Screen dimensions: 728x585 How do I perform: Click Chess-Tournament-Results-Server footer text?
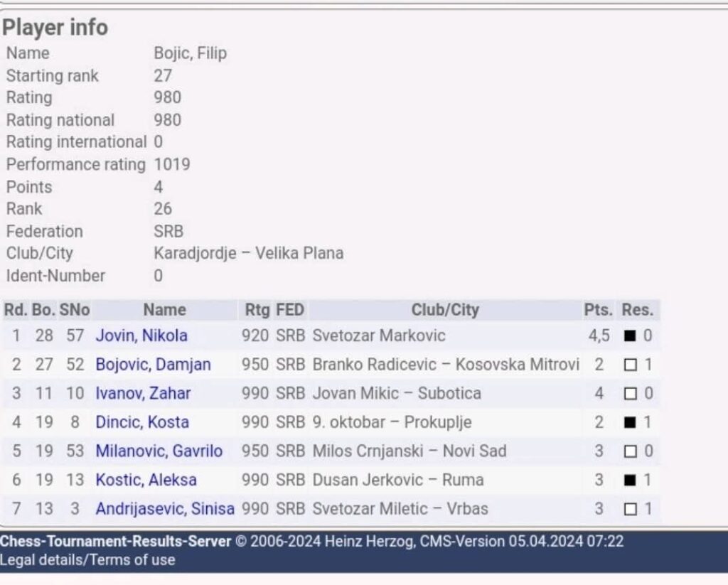[x=116, y=541]
